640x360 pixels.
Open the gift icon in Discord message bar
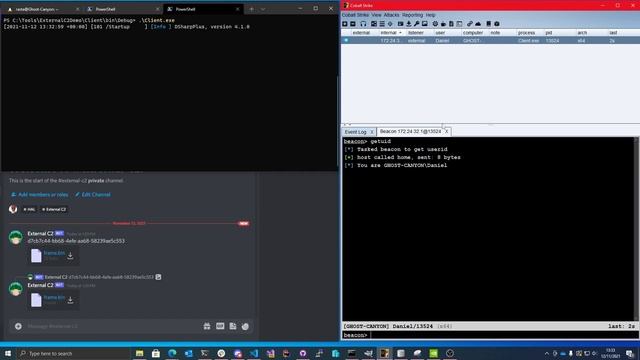coord(207,326)
